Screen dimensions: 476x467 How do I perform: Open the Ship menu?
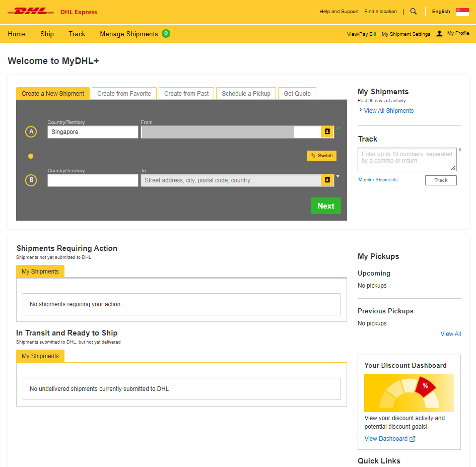click(47, 34)
